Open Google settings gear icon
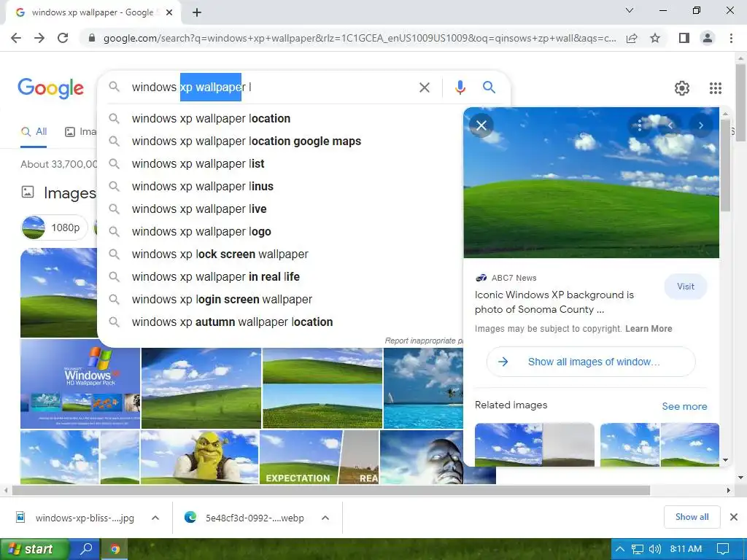The width and height of the screenshot is (747, 560). pos(682,88)
